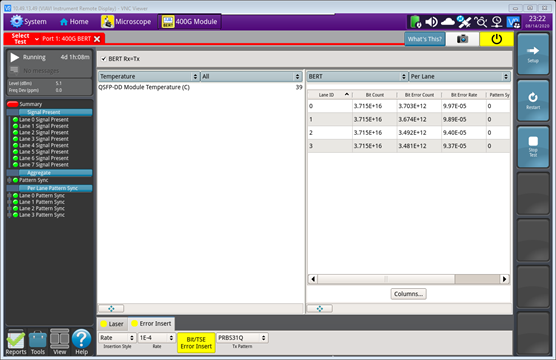This screenshot has height=360, width=556.
Task: Select Bit Error Rate value 9.97E-05
Action: pos(463,106)
